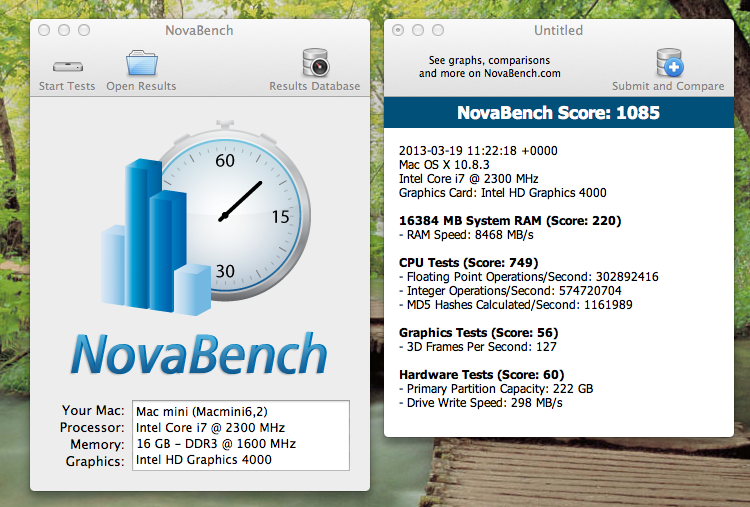Click 'Intel Core i7 @ 2300 MHz' in info box
This screenshot has width=750, height=507.
[210, 428]
